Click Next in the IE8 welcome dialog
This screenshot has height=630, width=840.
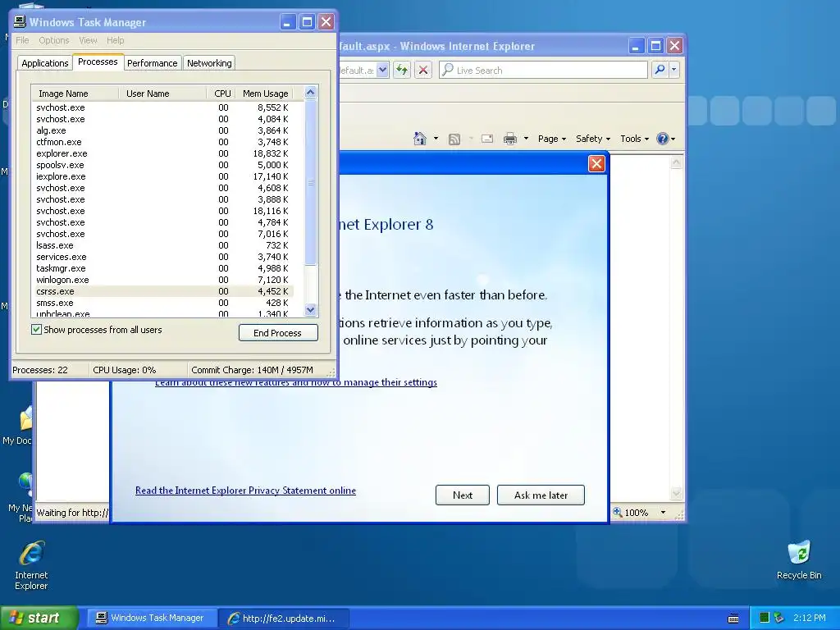tap(463, 495)
